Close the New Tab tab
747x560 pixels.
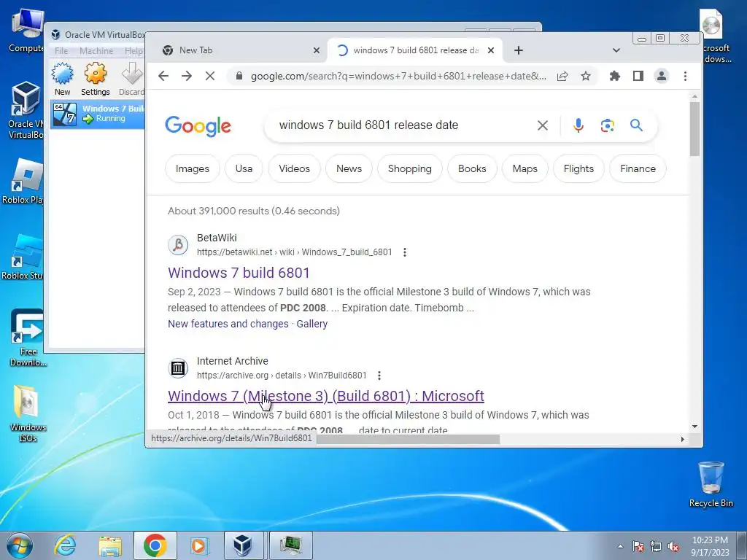[317, 50]
